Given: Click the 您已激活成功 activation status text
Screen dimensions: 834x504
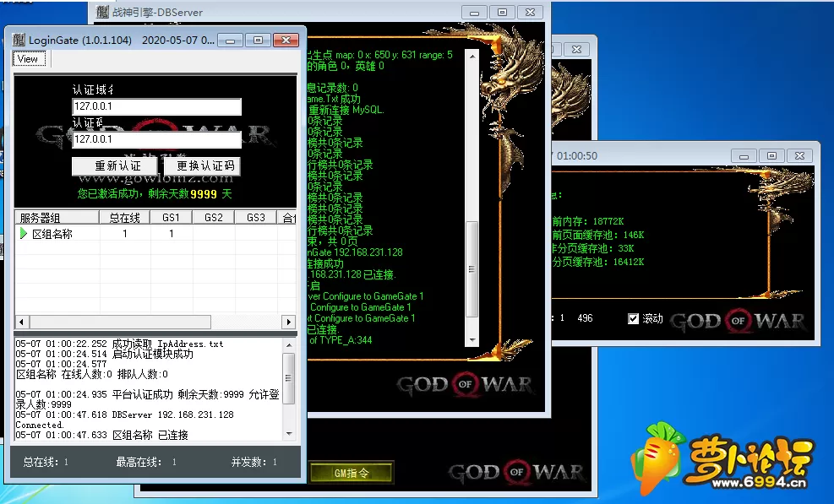Looking at the screenshot, I should click(x=155, y=194).
